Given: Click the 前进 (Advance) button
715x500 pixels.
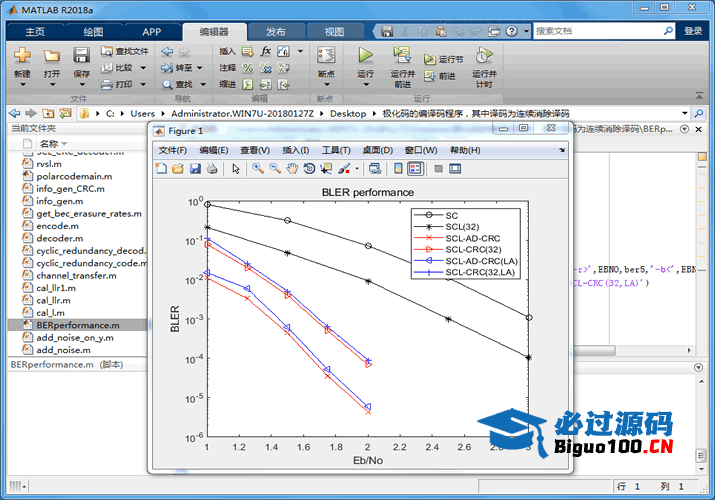Looking at the screenshot, I should (x=440, y=76).
